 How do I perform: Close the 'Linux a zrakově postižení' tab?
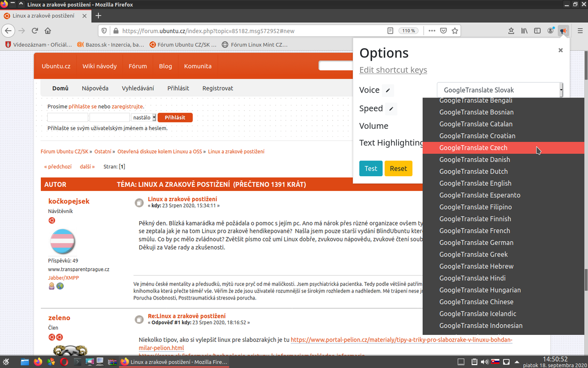(84, 16)
